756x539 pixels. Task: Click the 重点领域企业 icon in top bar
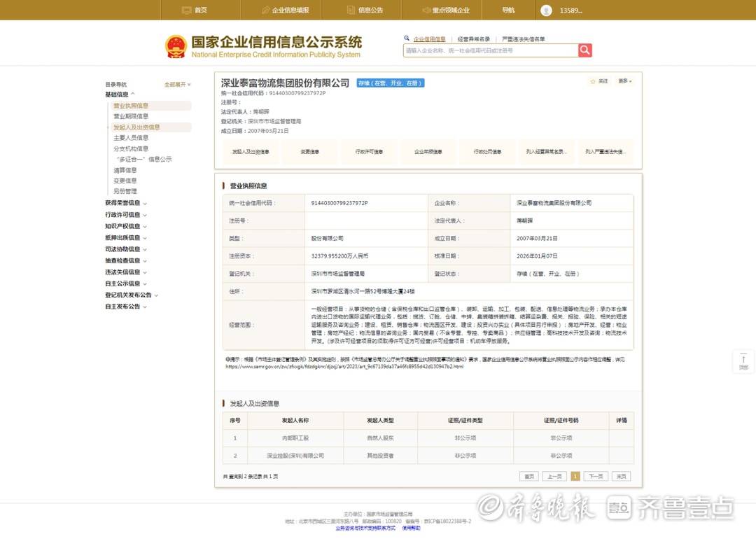[x=426, y=10]
